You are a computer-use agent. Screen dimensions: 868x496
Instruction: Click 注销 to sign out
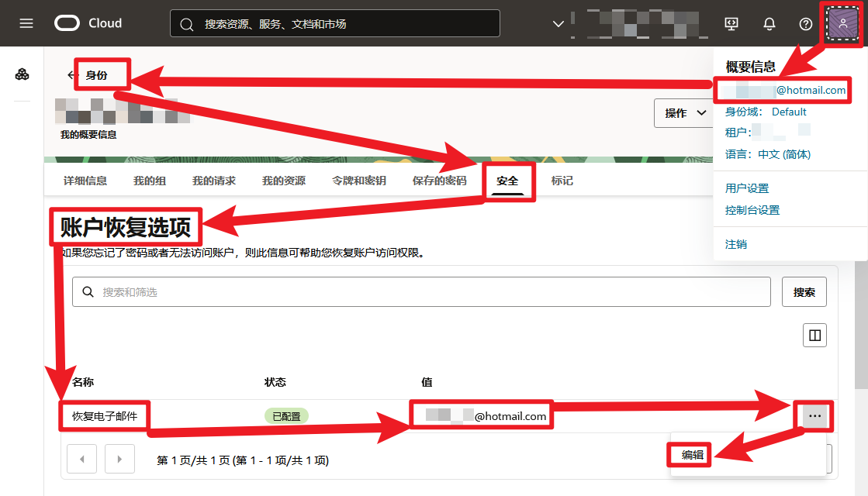[735, 244]
